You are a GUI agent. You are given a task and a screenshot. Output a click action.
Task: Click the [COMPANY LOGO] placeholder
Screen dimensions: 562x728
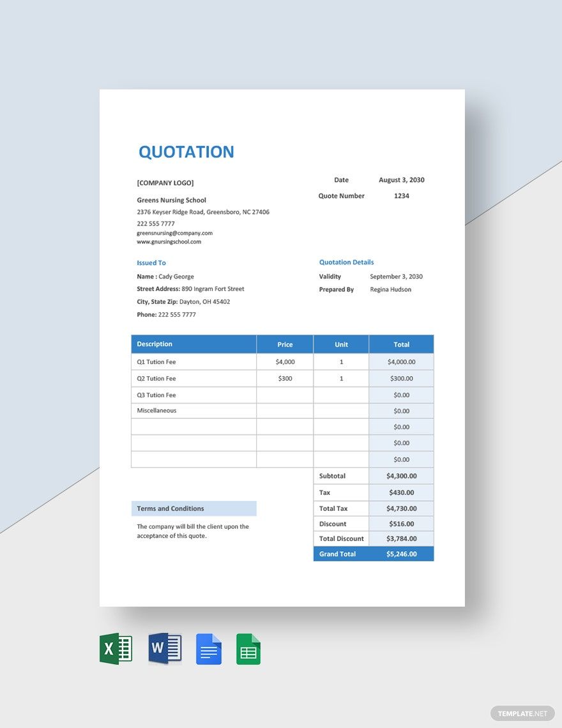pos(165,183)
